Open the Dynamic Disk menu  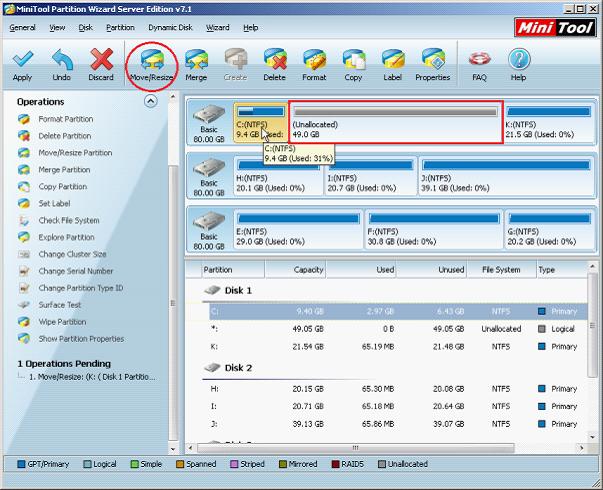click(170, 28)
